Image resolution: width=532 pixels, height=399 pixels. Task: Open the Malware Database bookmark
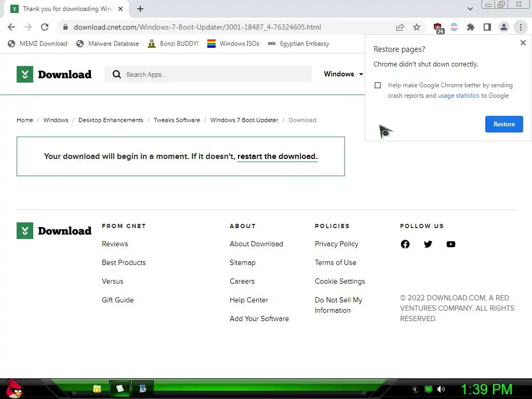coord(108,44)
